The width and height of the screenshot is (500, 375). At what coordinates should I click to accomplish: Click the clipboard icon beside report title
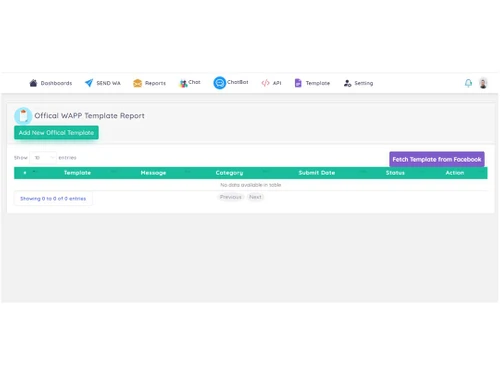coord(23,116)
